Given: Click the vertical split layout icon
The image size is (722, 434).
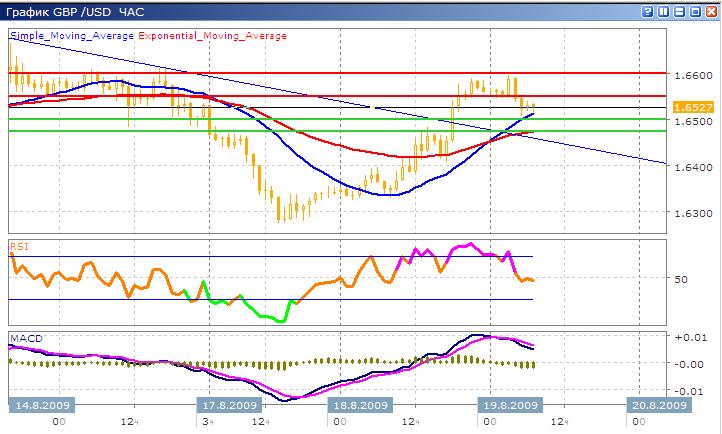Looking at the screenshot, I should pos(664,11).
